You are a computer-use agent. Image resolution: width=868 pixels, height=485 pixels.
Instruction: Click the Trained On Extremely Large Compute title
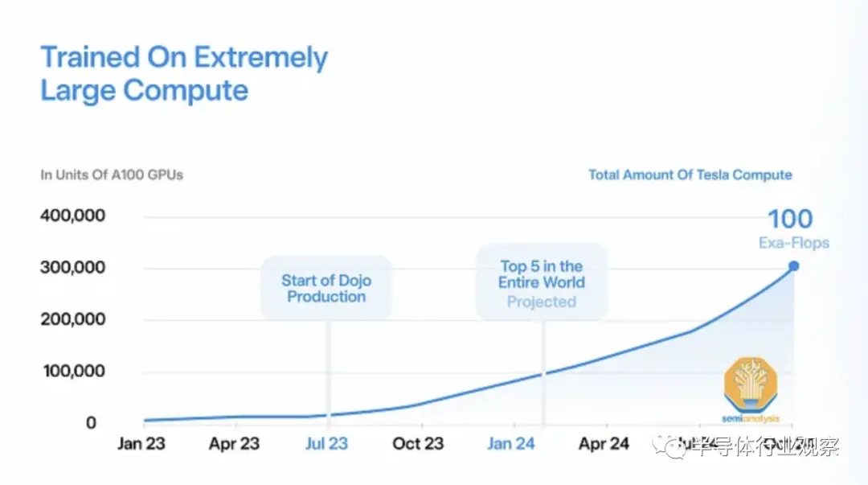point(184,74)
